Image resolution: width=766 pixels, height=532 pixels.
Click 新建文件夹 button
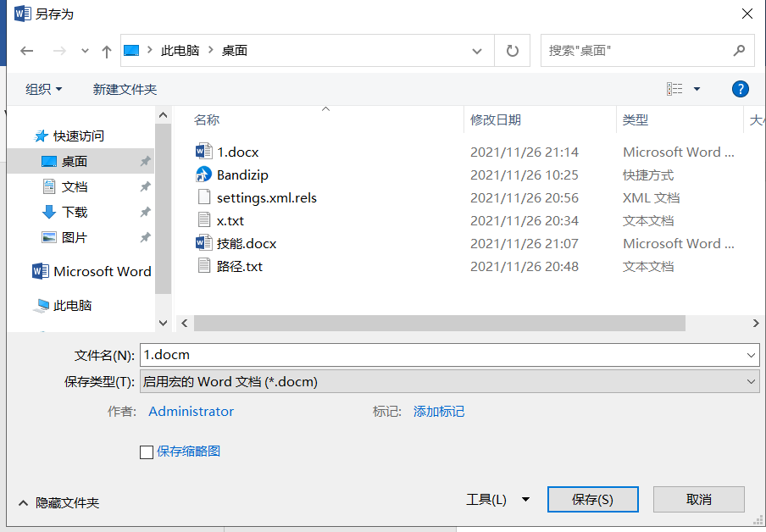click(125, 90)
